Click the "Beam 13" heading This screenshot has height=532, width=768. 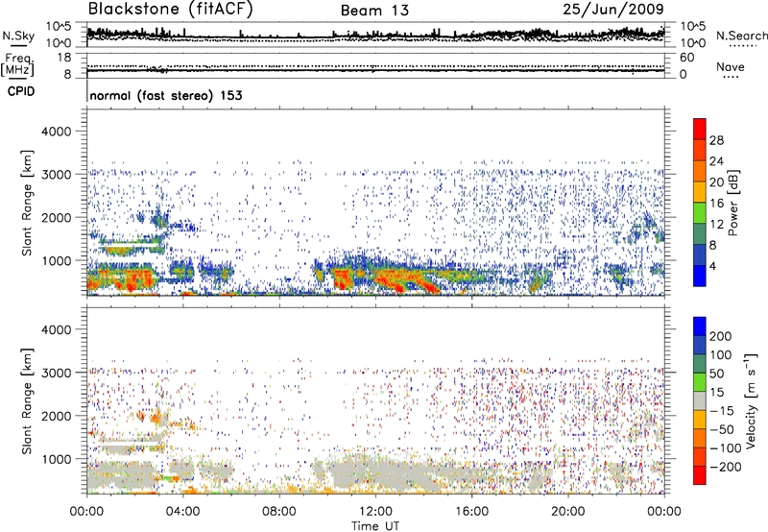click(x=374, y=11)
